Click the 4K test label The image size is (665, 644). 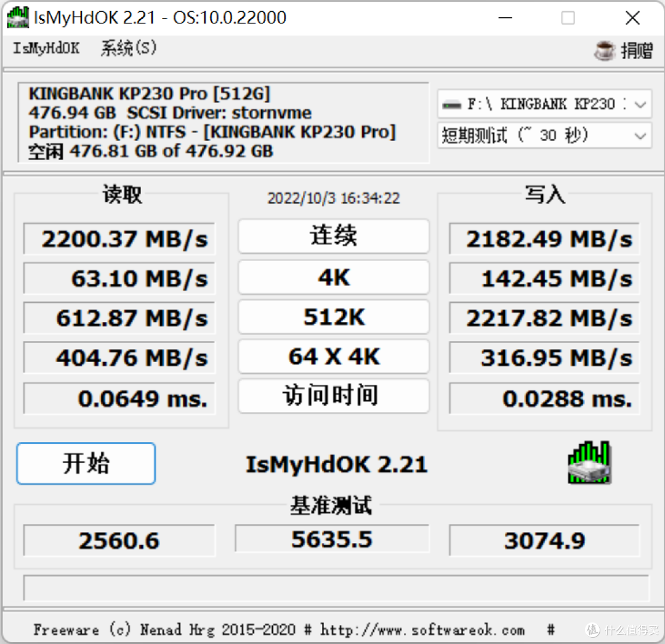coord(334,277)
